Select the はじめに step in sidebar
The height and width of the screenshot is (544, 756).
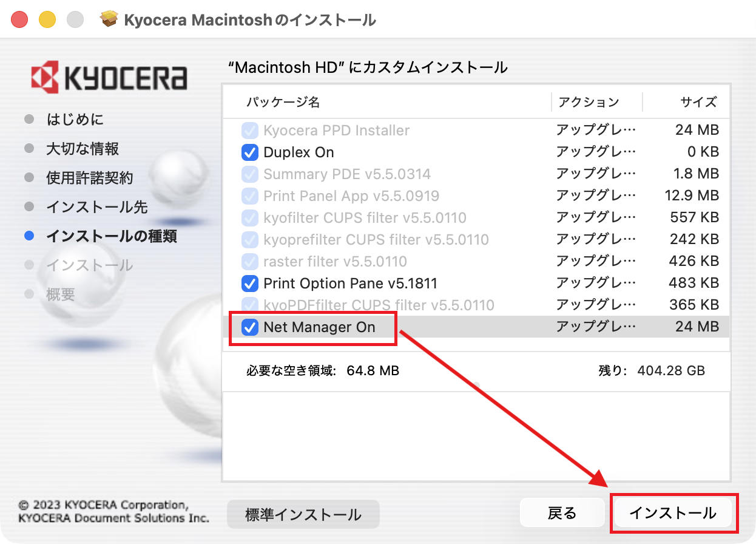pyautogui.click(x=75, y=120)
